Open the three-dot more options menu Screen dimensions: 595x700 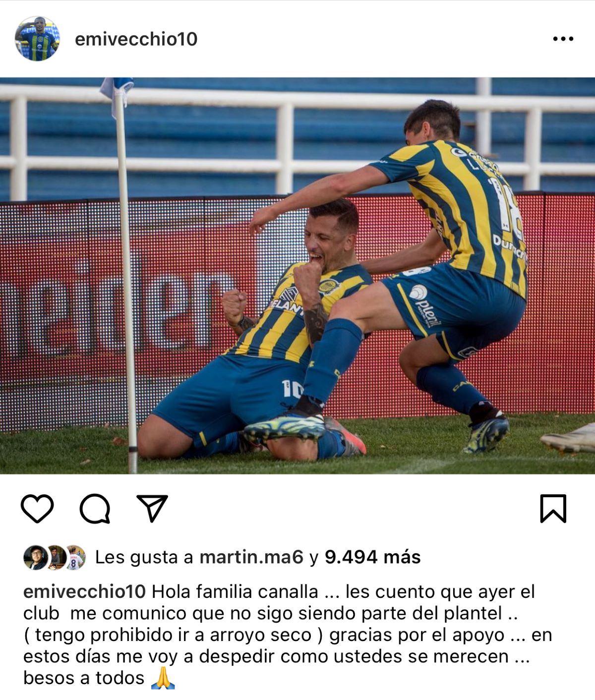[563, 39]
